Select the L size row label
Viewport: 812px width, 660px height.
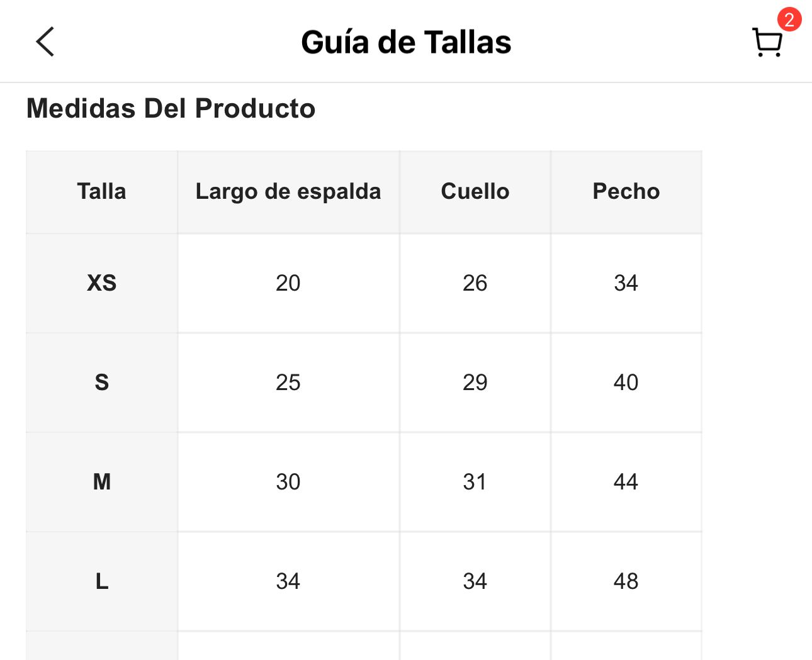[101, 581]
